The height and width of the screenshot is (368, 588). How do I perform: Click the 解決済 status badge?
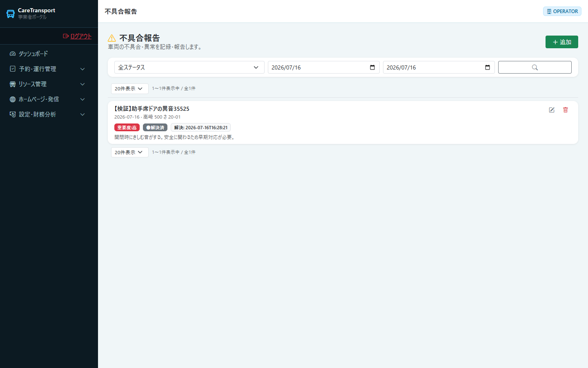pos(155,128)
